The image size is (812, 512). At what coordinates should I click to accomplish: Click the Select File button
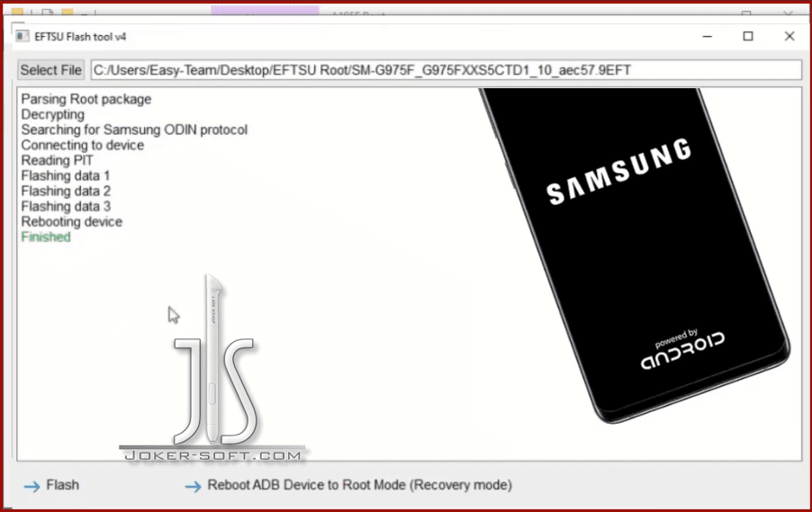coord(50,70)
